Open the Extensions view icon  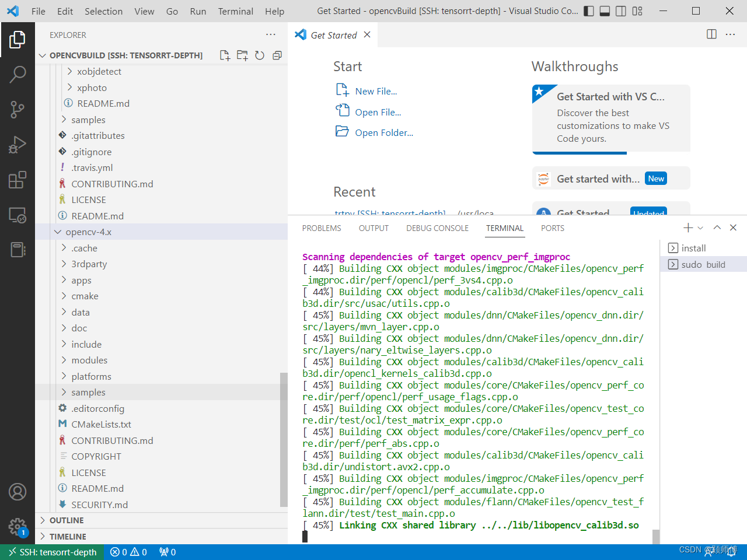pyautogui.click(x=18, y=180)
